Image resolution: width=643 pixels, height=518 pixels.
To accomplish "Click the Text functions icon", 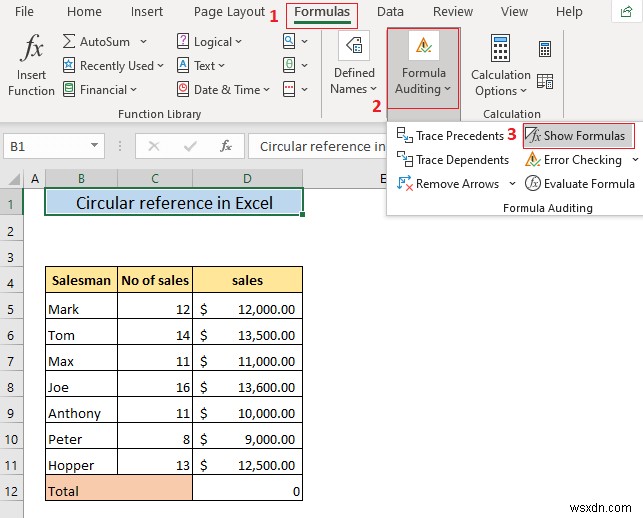I will [183, 65].
